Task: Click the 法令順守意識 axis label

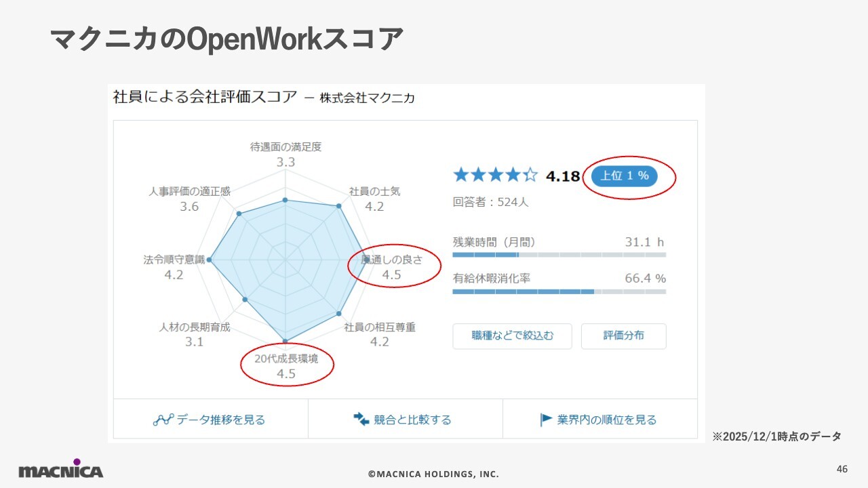Action: pyautogui.click(x=174, y=260)
